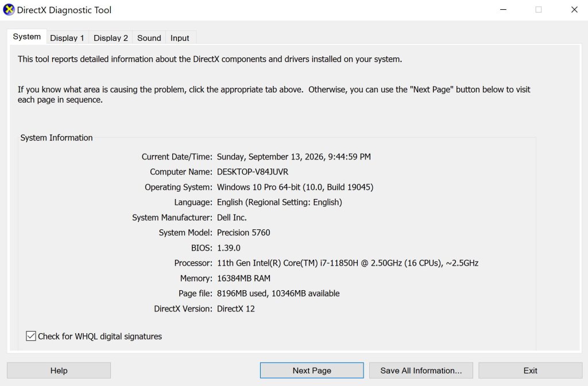
Task: Click the 'Page file:' label
Action: 195,294
